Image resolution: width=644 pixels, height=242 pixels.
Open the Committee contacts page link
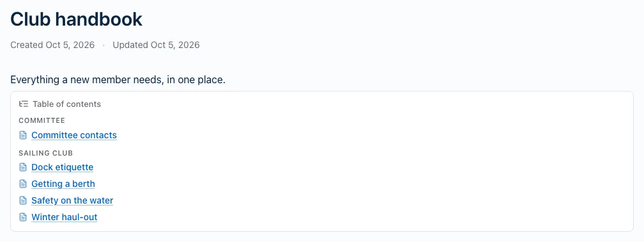point(74,135)
